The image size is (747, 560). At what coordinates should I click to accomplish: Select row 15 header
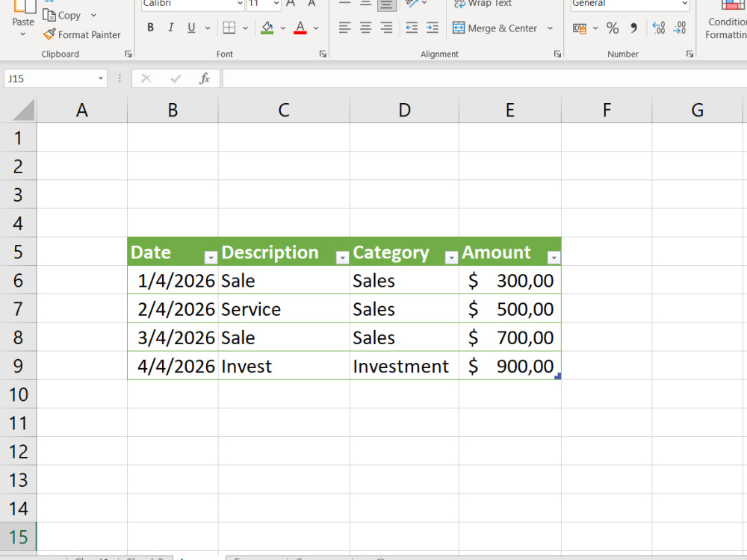[18, 537]
